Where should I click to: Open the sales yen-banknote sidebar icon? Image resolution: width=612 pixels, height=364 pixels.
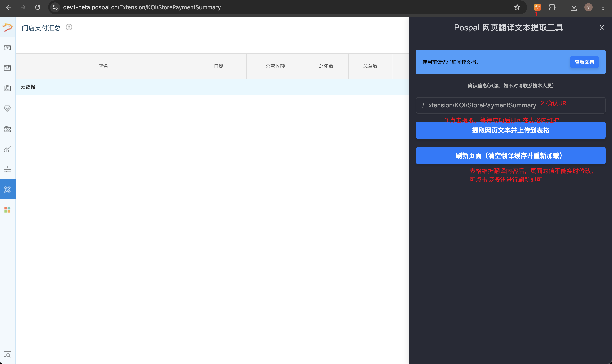[7, 48]
